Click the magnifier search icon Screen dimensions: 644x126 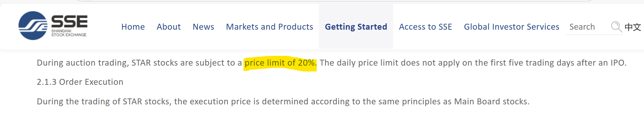(616, 27)
